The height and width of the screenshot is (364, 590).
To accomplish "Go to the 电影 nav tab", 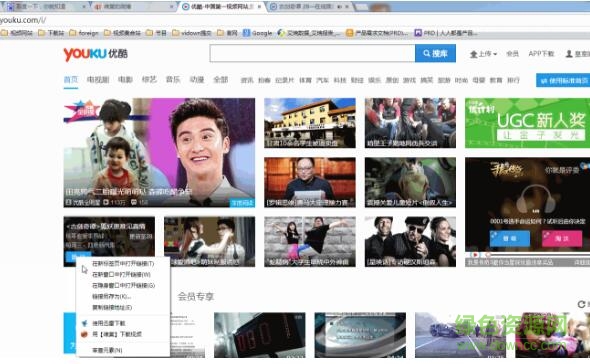I will pyautogui.click(x=125, y=80).
